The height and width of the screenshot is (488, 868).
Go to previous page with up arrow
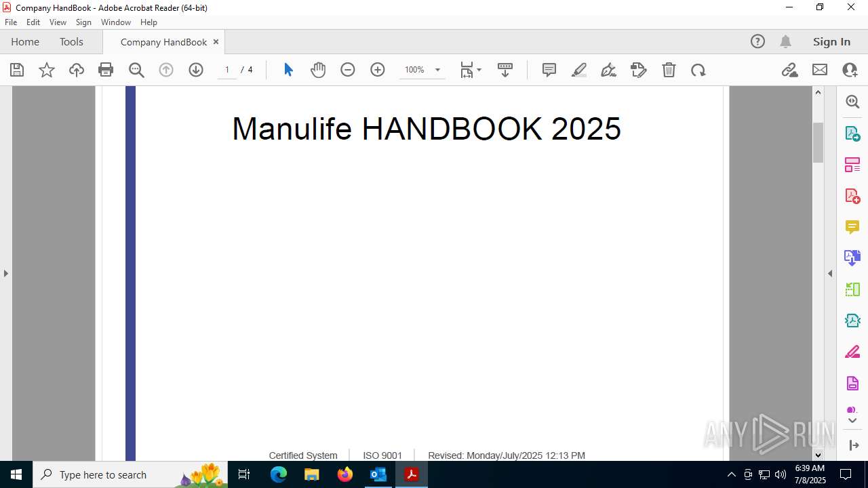[166, 70]
